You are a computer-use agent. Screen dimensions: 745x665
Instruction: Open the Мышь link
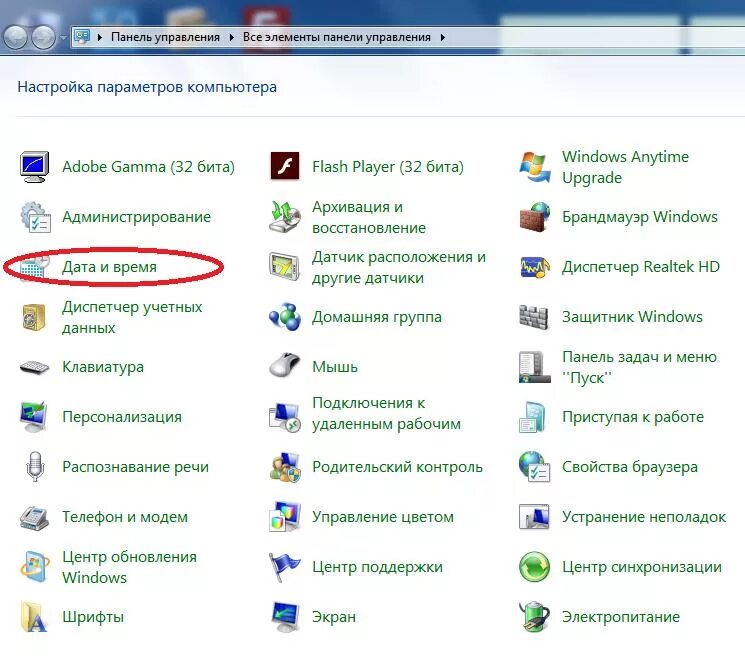pyautogui.click(x=334, y=367)
